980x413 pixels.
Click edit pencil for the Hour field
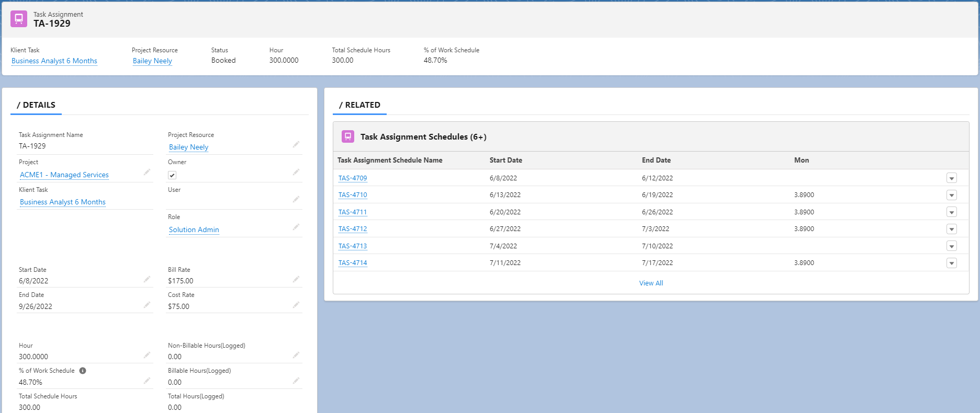tap(147, 355)
